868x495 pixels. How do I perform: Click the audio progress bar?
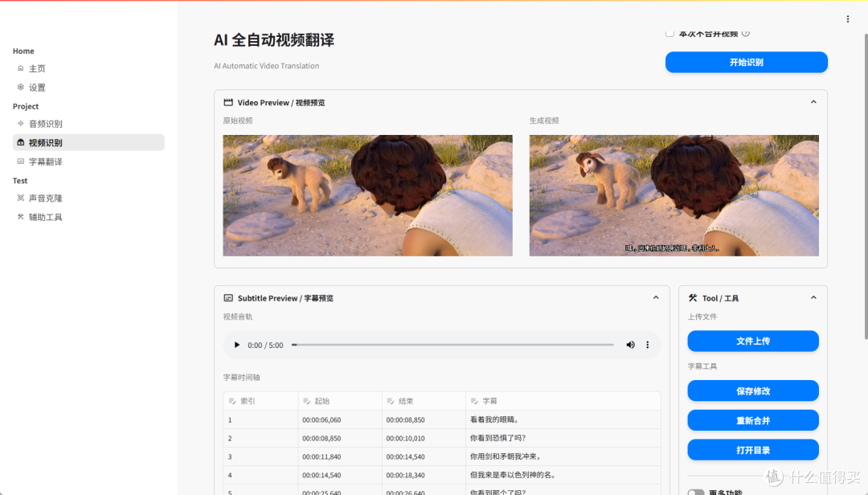452,345
